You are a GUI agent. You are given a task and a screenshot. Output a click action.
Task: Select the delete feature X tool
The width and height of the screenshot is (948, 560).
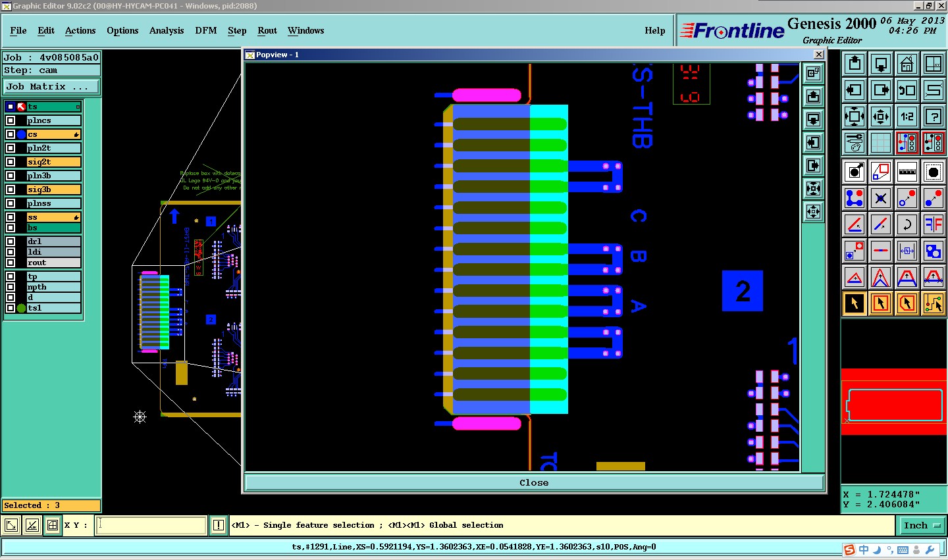881,198
